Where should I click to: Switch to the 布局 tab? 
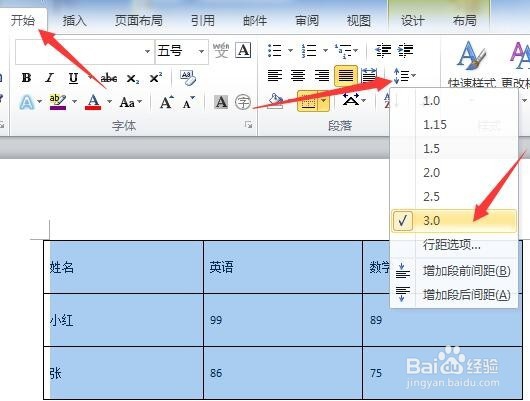[x=465, y=21]
